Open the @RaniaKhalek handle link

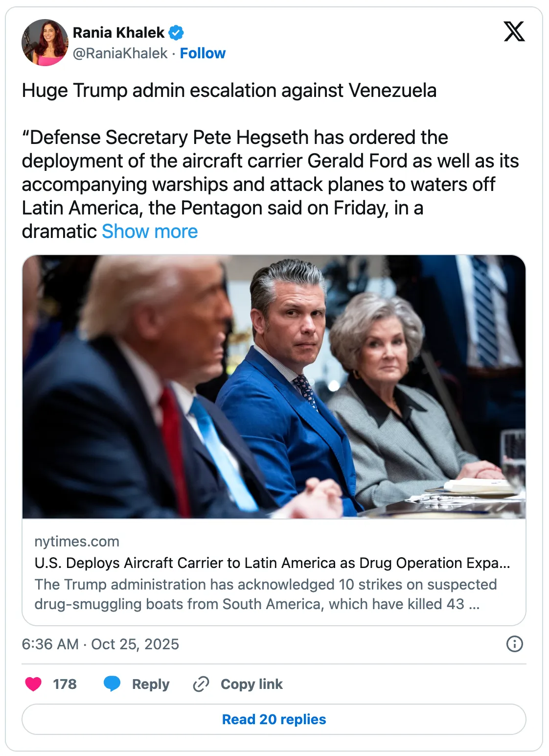tap(120, 53)
